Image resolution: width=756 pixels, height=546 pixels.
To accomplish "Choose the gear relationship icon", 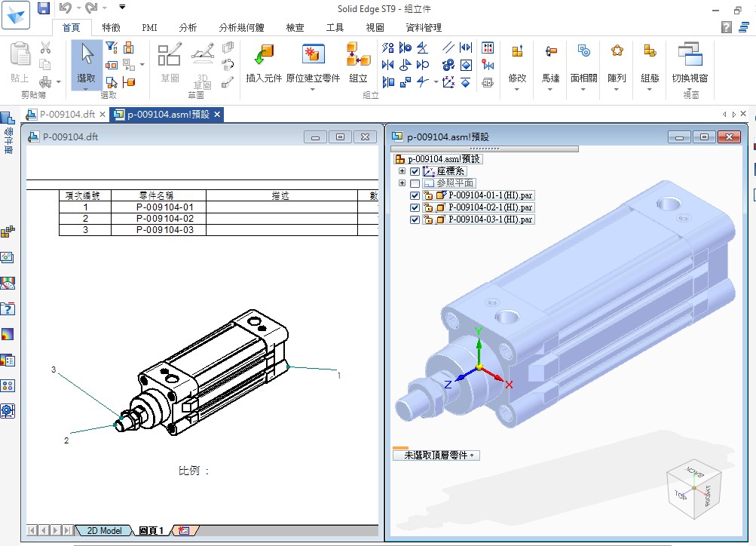I will pyautogui.click(x=448, y=65).
